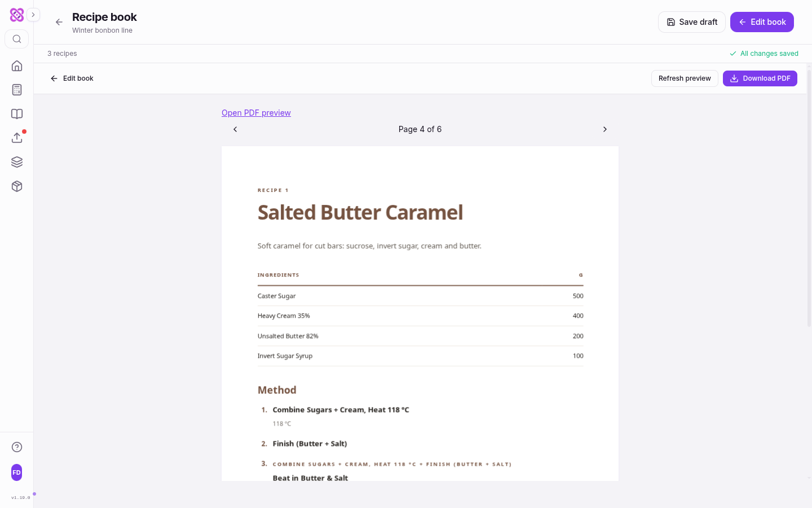Click the purple Edit book button

point(762,22)
